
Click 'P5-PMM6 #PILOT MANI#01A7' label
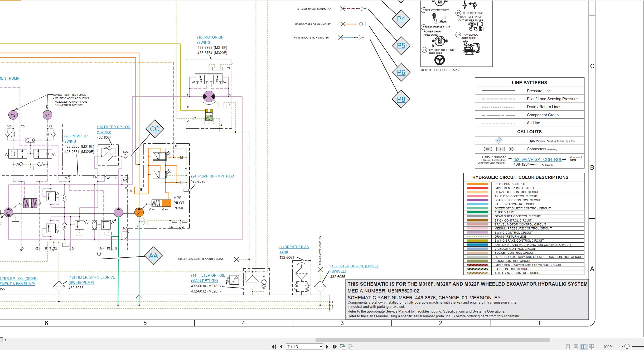(313, 9)
